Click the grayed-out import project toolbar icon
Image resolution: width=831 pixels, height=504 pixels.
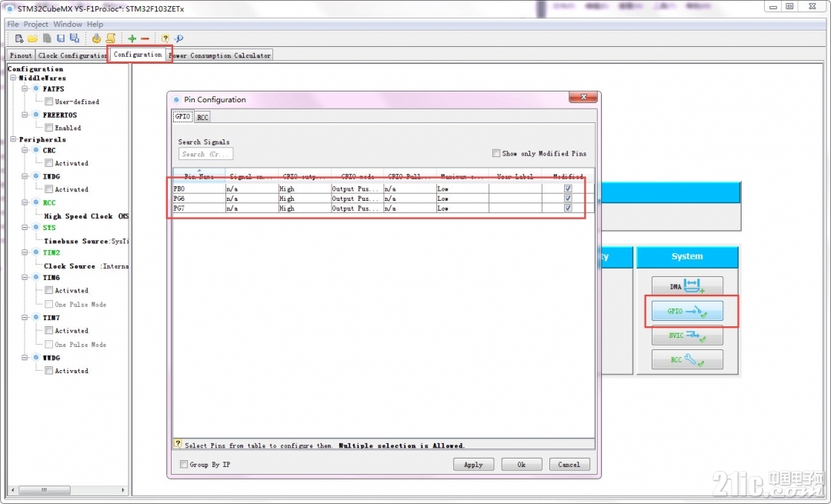[x=47, y=38]
